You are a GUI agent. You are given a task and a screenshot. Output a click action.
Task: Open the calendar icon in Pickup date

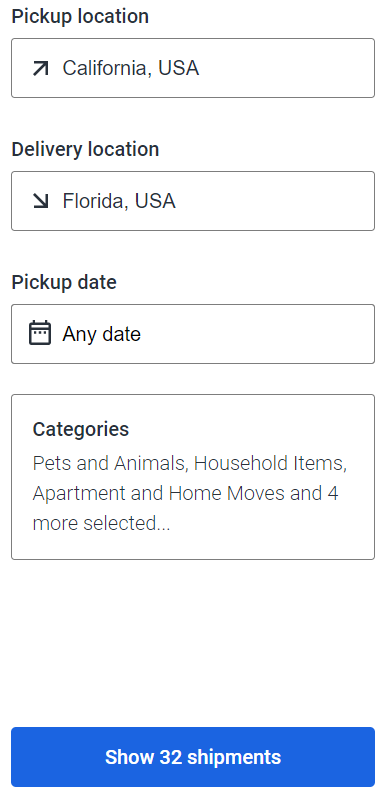[x=40, y=333]
